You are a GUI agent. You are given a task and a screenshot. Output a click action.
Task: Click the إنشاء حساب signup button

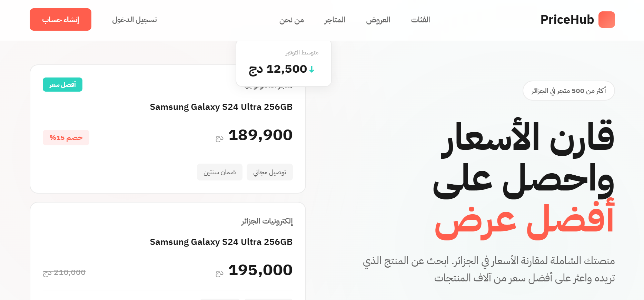point(60,20)
